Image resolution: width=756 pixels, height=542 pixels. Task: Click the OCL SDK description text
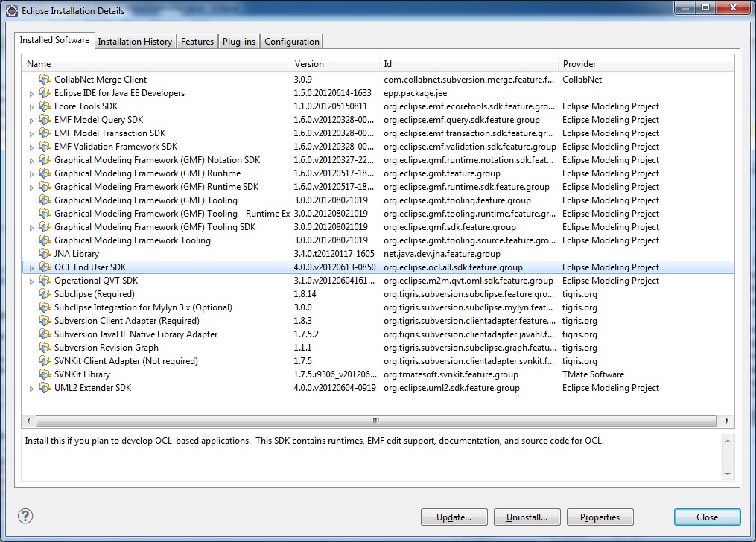(314, 441)
